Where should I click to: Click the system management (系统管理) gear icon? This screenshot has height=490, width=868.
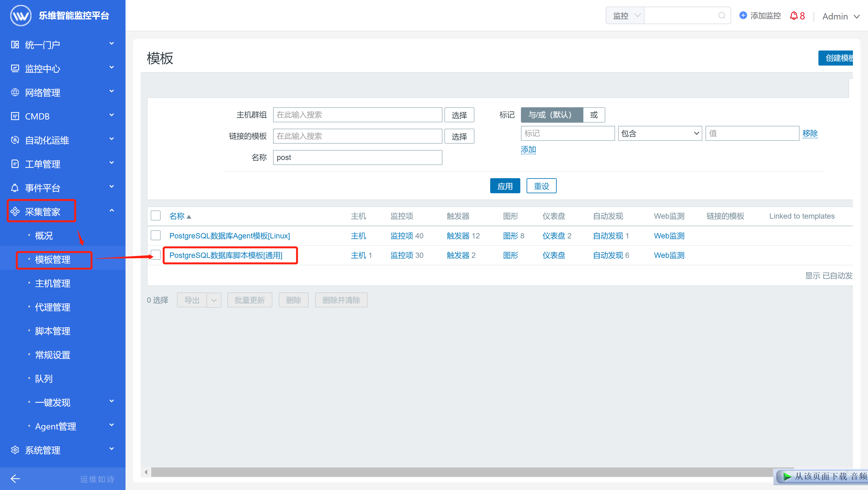[x=15, y=450]
